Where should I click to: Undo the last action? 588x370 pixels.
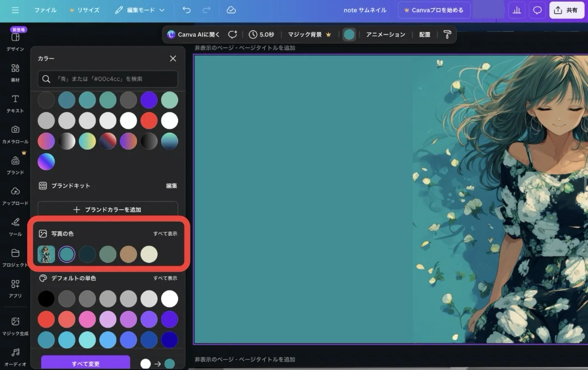[x=186, y=10]
